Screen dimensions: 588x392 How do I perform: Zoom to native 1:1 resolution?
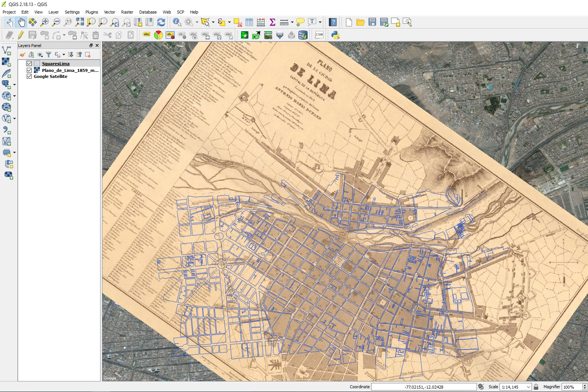(x=68, y=22)
